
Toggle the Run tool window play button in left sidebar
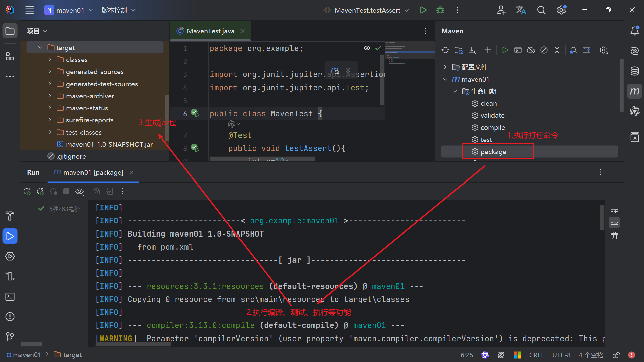[x=10, y=236]
